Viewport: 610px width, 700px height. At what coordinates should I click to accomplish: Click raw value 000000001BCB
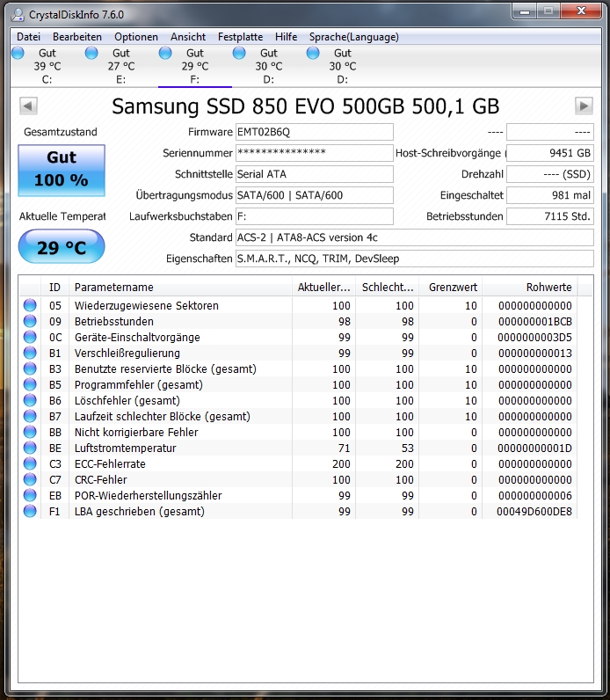(x=535, y=322)
